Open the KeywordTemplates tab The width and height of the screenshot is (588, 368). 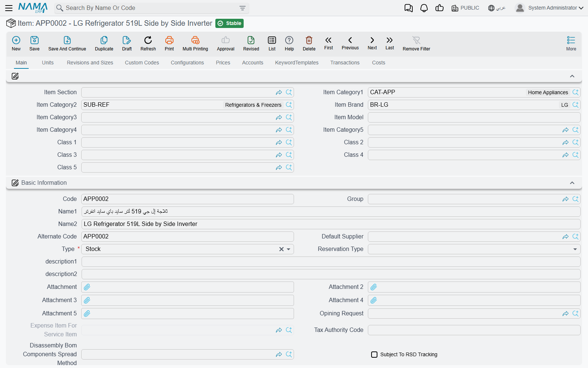pos(297,63)
